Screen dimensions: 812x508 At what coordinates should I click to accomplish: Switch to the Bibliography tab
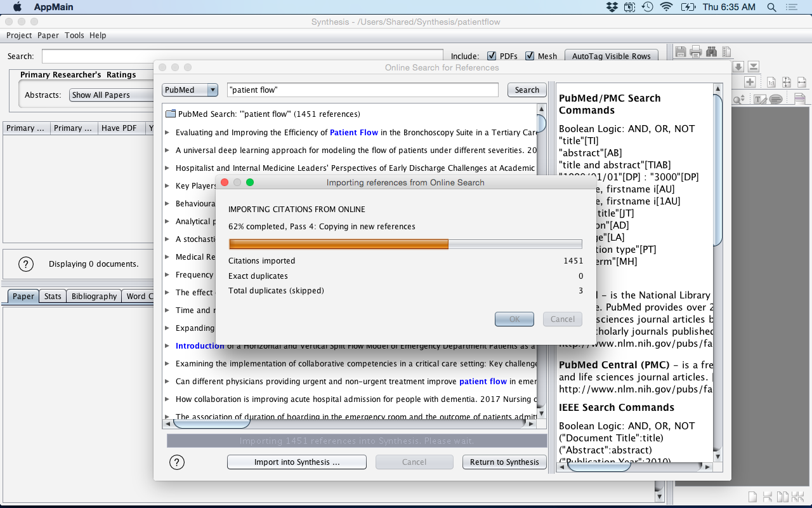[94, 296]
